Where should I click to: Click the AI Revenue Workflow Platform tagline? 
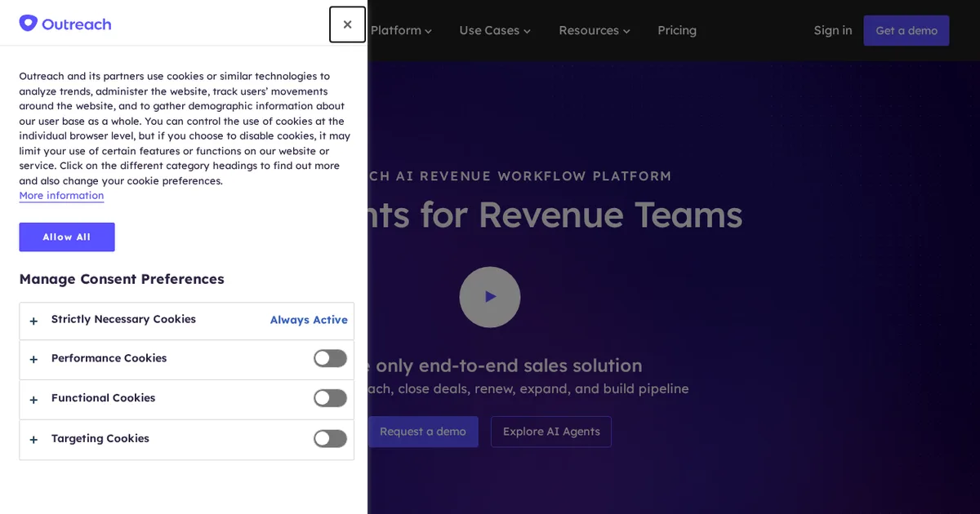[519, 176]
